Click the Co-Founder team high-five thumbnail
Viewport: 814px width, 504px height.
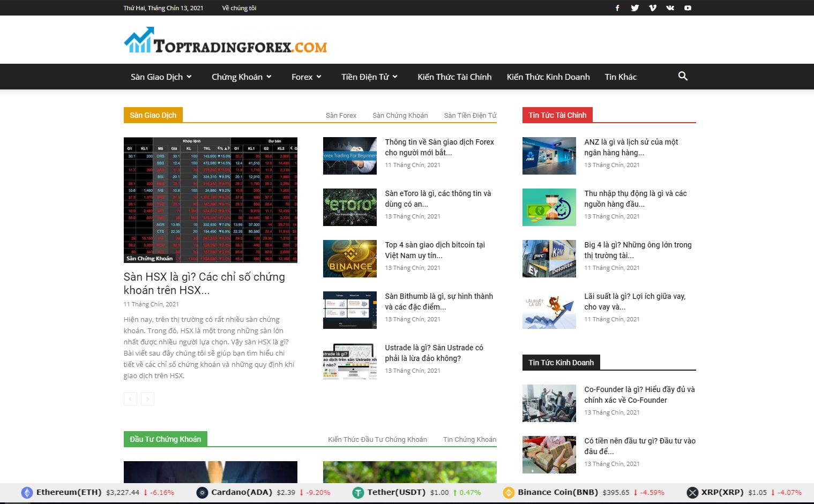pos(549,403)
